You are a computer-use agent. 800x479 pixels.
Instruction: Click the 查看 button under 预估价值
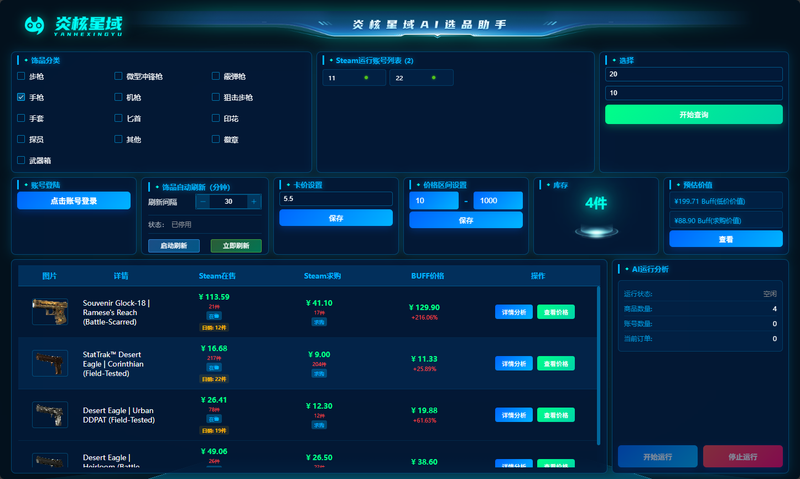pyautogui.click(x=726, y=239)
